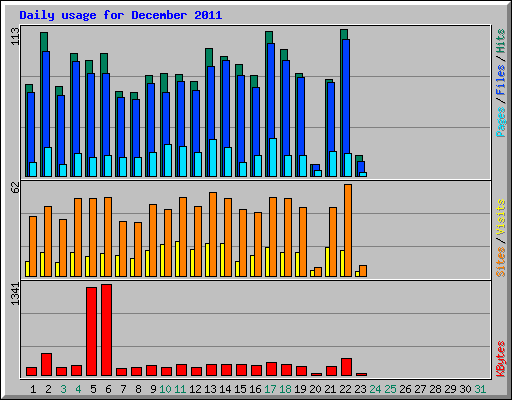Screen dimensions: 512x400
Task: Click green weekend day 4 label
Action: coord(78,389)
